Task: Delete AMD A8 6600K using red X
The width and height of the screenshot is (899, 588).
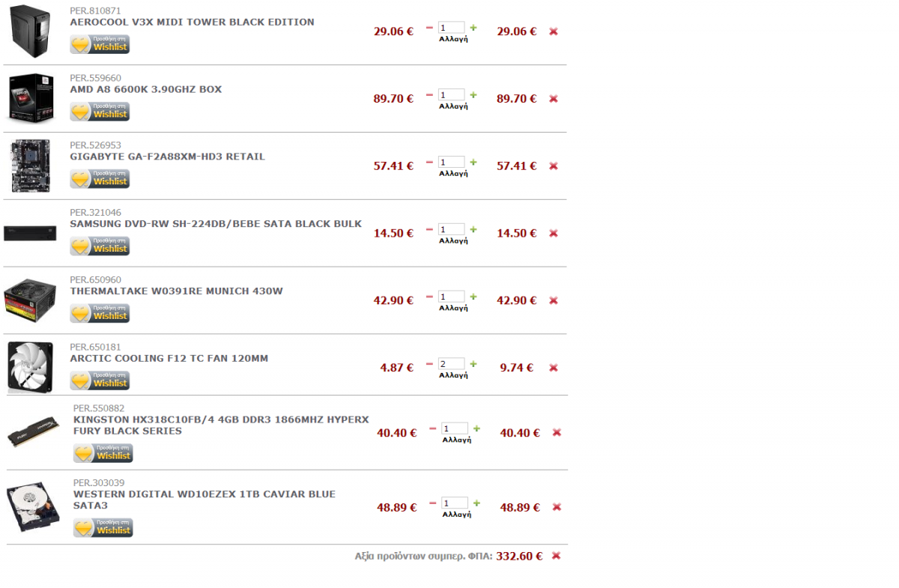Action: click(554, 99)
